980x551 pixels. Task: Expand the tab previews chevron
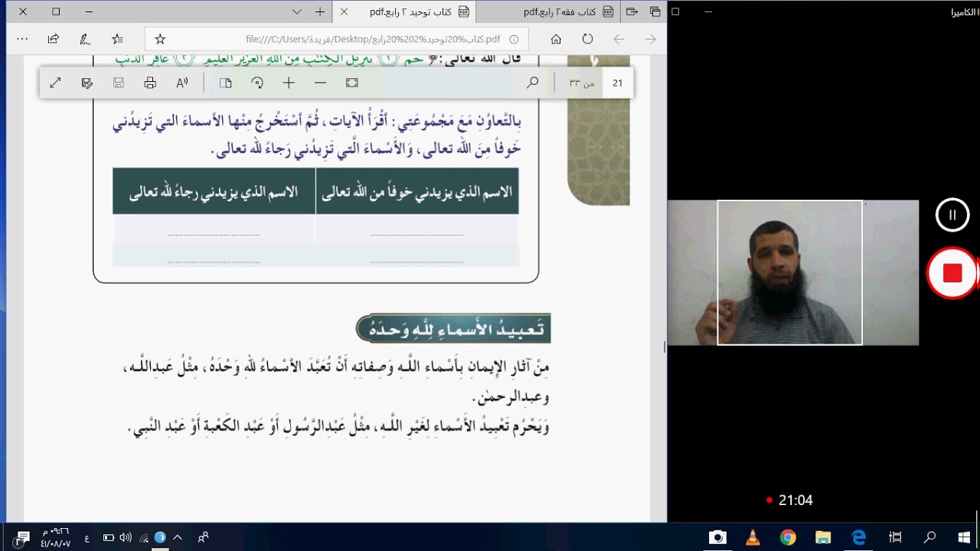tap(297, 11)
